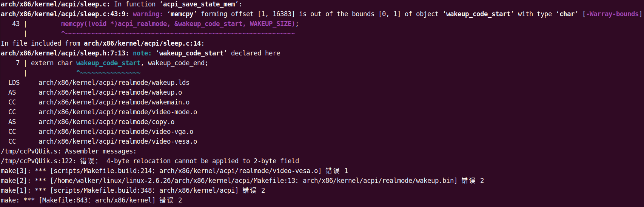Click the realmode/wakeup.o output line

pos(110,92)
